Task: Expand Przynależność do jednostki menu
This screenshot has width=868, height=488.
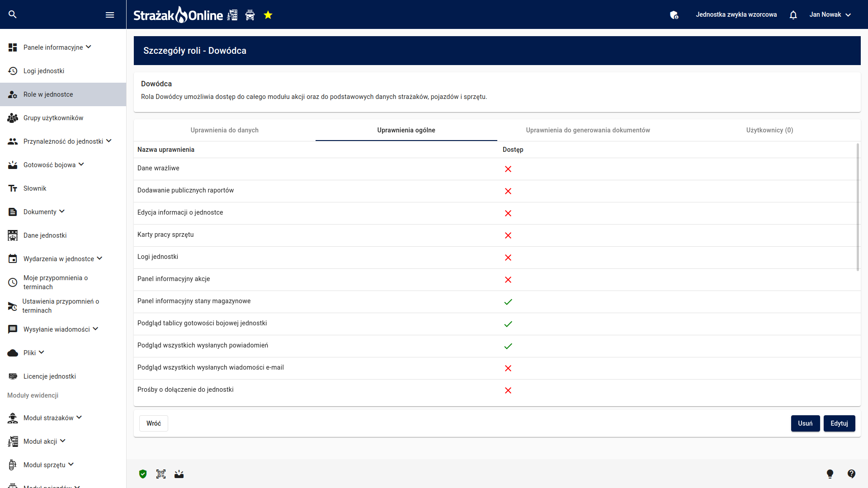Action: [109, 141]
